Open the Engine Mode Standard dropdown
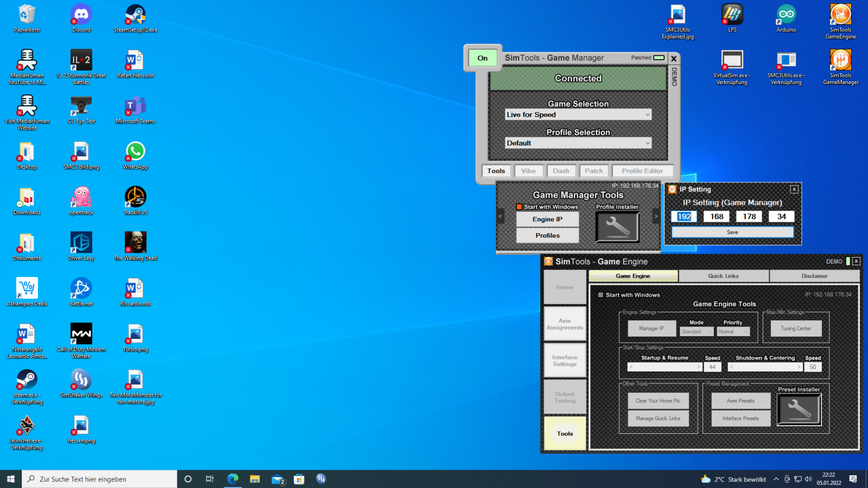This screenshot has width=868, height=488. (x=696, y=332)
